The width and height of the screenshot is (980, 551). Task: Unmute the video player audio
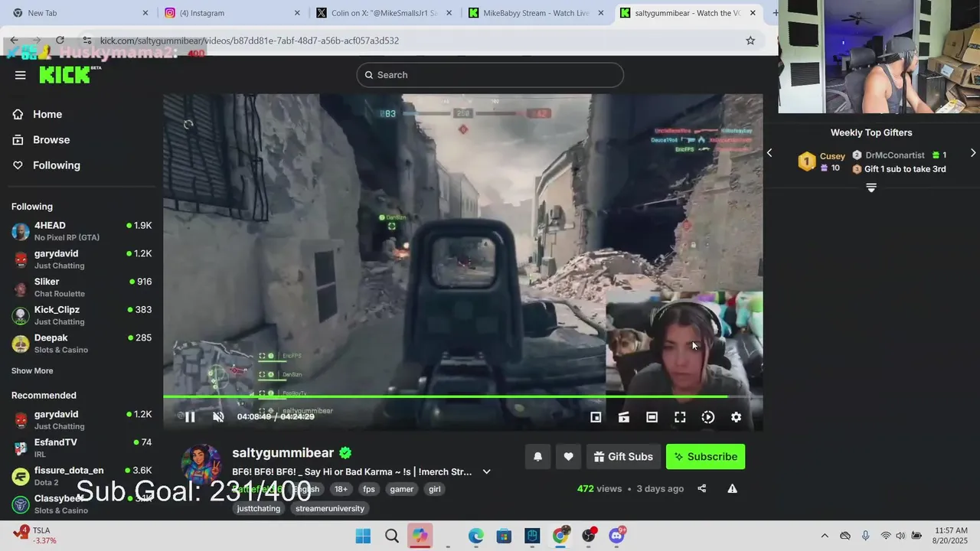click(x=218, y=417)
